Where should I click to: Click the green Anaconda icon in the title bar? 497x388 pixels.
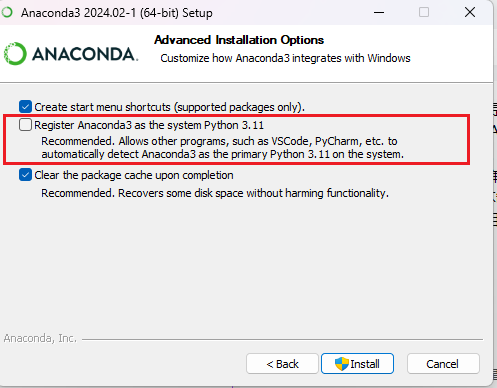(7, 12)
